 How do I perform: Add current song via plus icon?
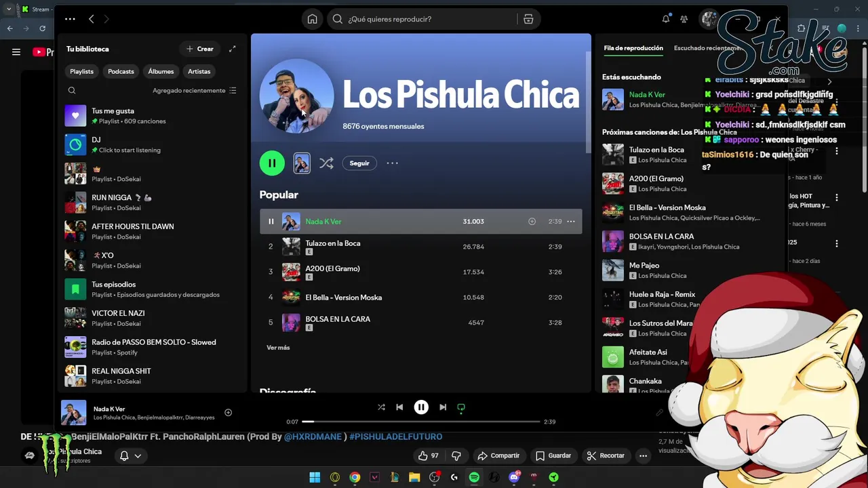pyautogui.click(x=228, y=412)
